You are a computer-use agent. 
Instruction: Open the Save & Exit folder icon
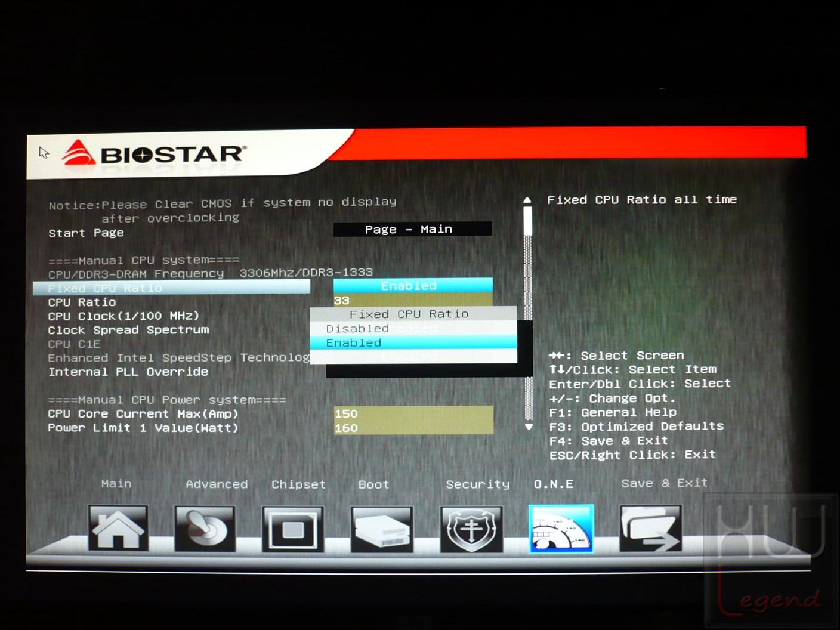tap(650, 528)
